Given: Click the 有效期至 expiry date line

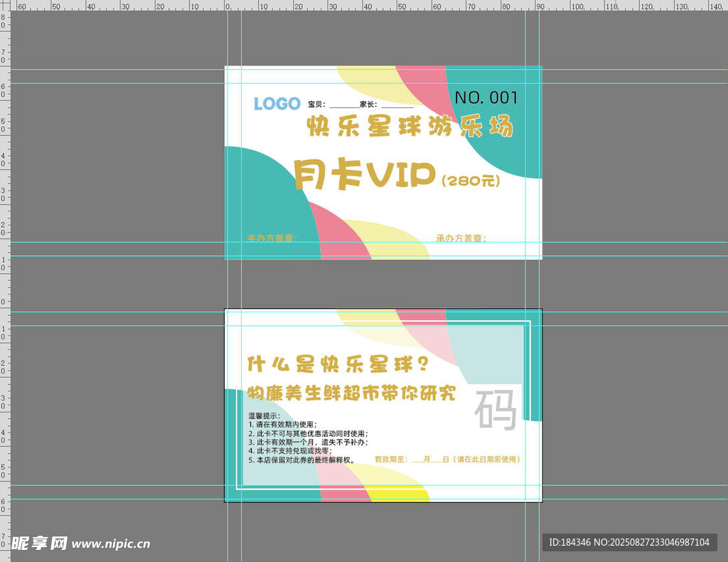Looking at the screenshot, I should pos(447,460).
